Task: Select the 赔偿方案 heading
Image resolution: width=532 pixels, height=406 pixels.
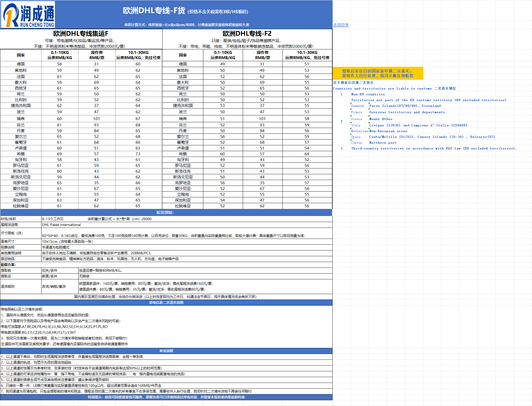Action: (x=8, y=265)
